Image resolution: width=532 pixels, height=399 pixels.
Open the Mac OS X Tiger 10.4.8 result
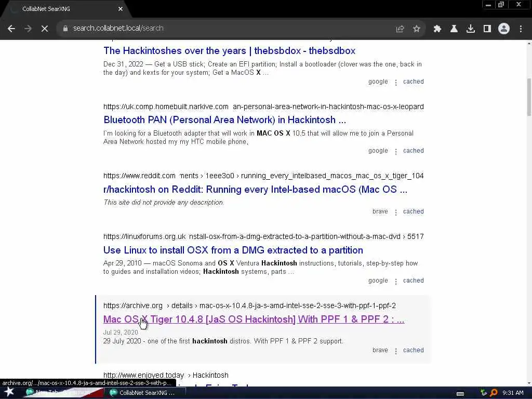point(254,320)
